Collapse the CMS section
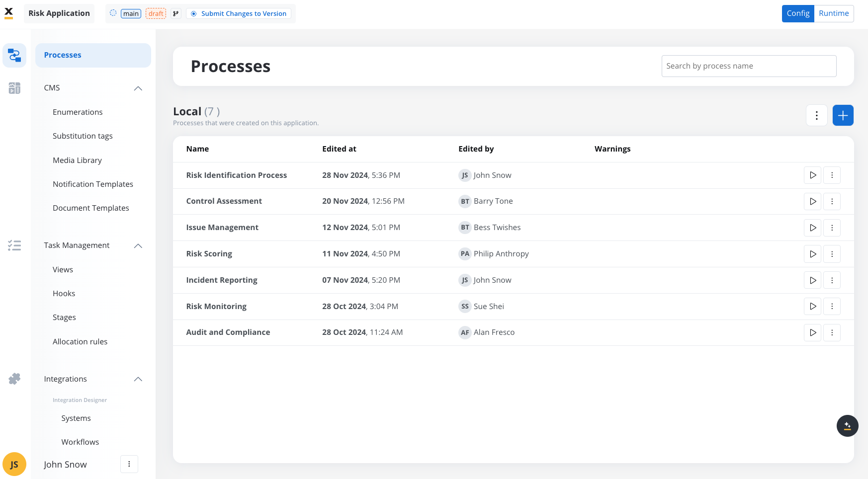The width and height of the screenshot is (868, 479). coord(138,88)
